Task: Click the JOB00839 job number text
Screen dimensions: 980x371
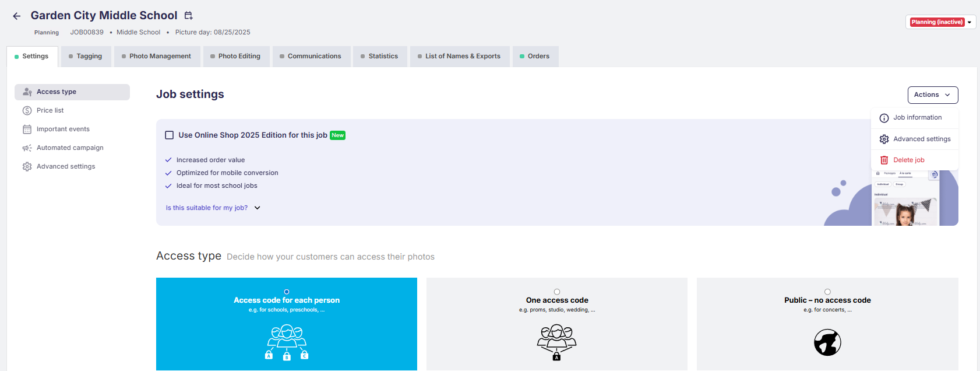Action: pyautogui.click(x=87, y=33)
